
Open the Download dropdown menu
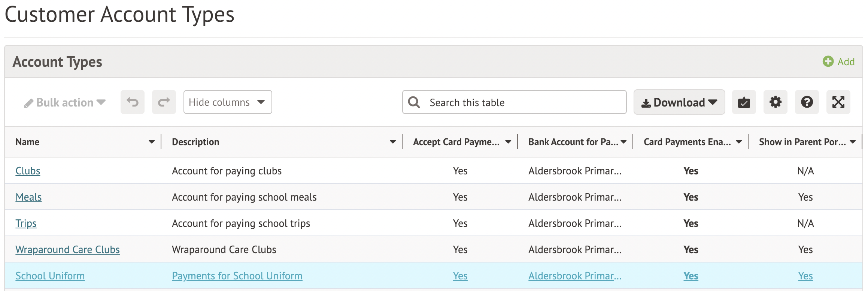tap(679, 102)
